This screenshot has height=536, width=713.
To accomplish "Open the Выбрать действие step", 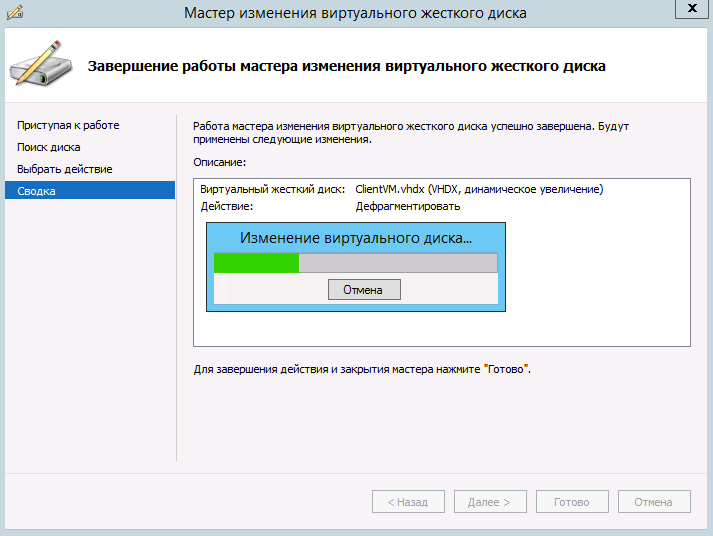I will click(64, 169).
